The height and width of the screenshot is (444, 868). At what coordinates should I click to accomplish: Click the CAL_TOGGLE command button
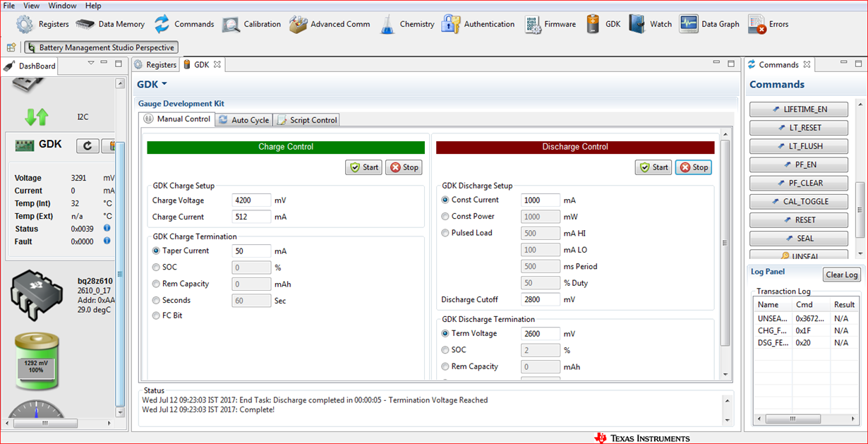click(x=799, y=201)
